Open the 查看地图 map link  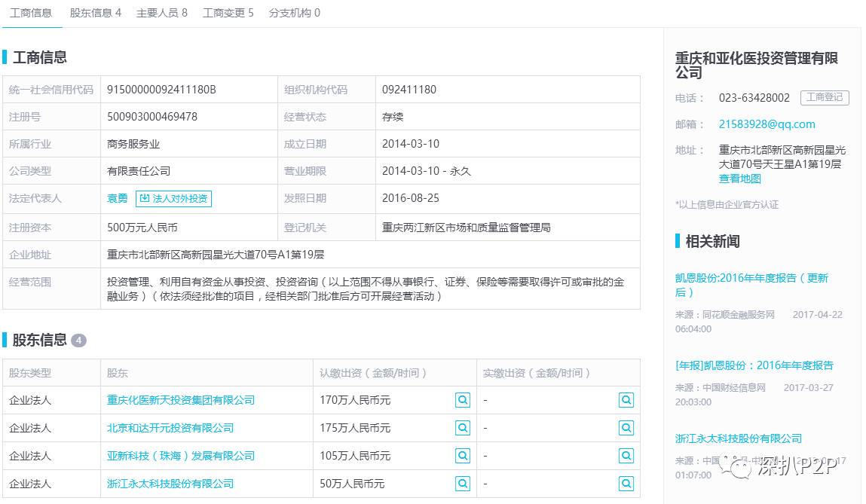click(x=739, y=179)
